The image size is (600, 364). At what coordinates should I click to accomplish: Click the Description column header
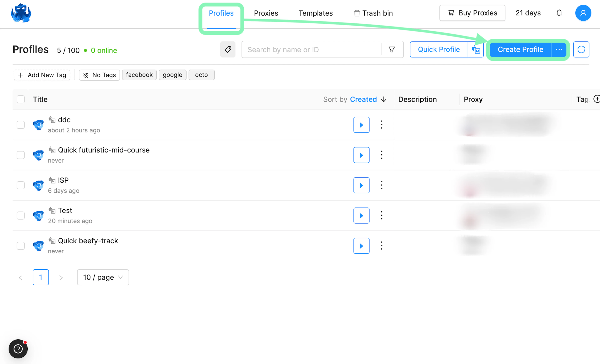click(417, 99)
